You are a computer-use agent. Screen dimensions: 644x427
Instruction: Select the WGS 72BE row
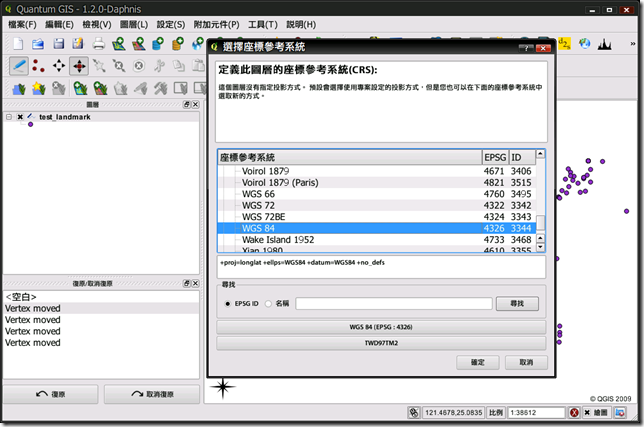pyautogui.click(x=377, y=217)
